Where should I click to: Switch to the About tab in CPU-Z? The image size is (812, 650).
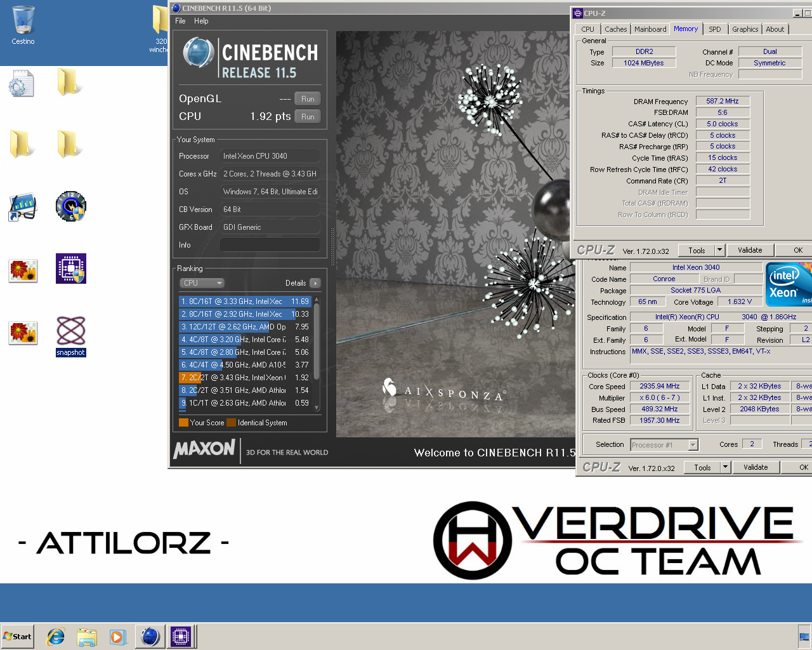pyautogui.click(x=775, y=29)
